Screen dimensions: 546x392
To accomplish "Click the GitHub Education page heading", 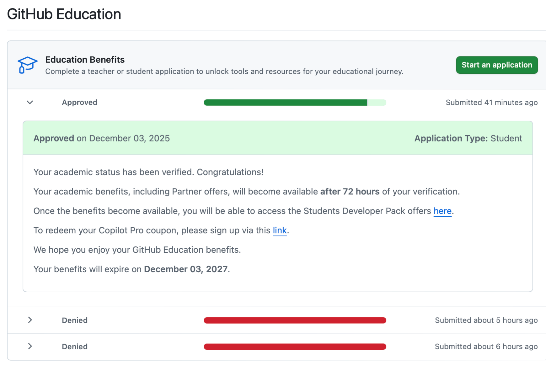I will pyautogui.click(x=64, y=14).
